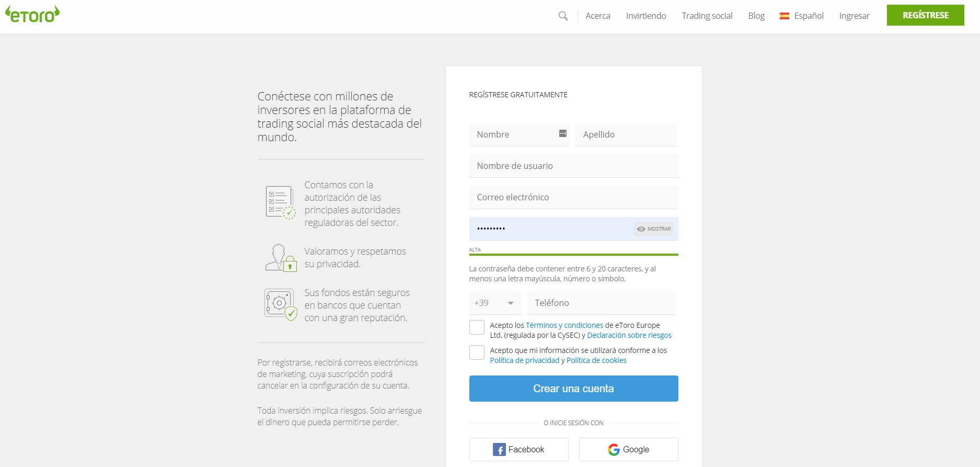The image size is (980, 467).
Task: Click the Crear una cuenta button
Action: click(x=574, y=389)
